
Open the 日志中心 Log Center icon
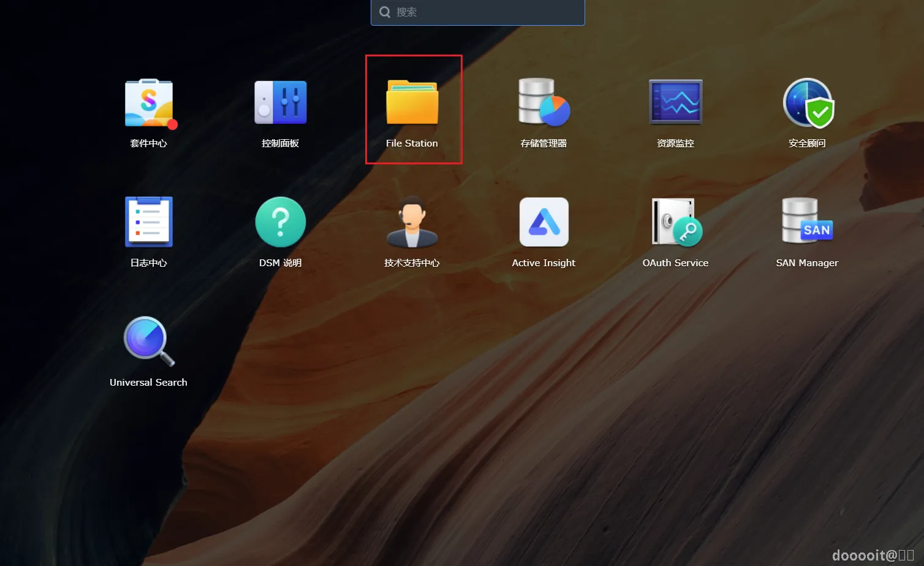click(x=149, y=221)
